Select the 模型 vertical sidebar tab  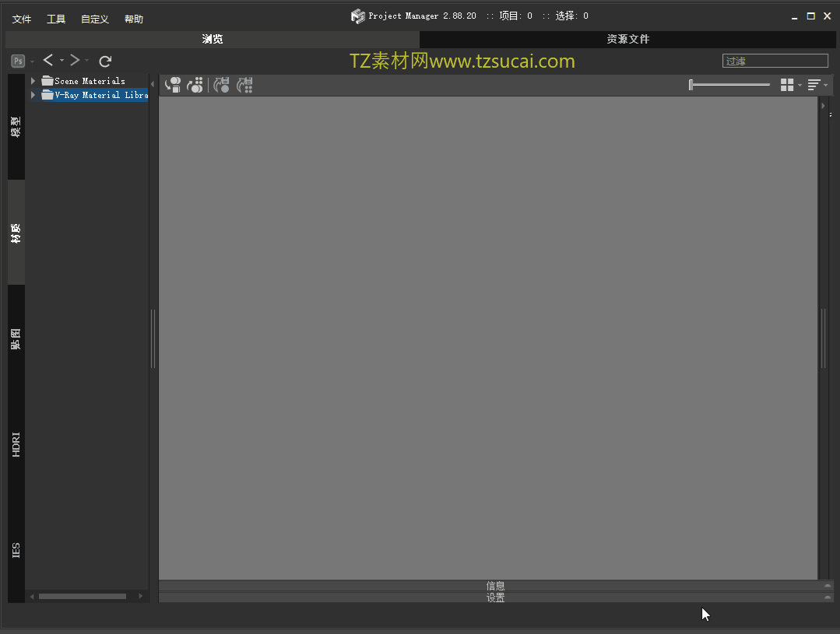pyautogui.click(x=16, y=127)
